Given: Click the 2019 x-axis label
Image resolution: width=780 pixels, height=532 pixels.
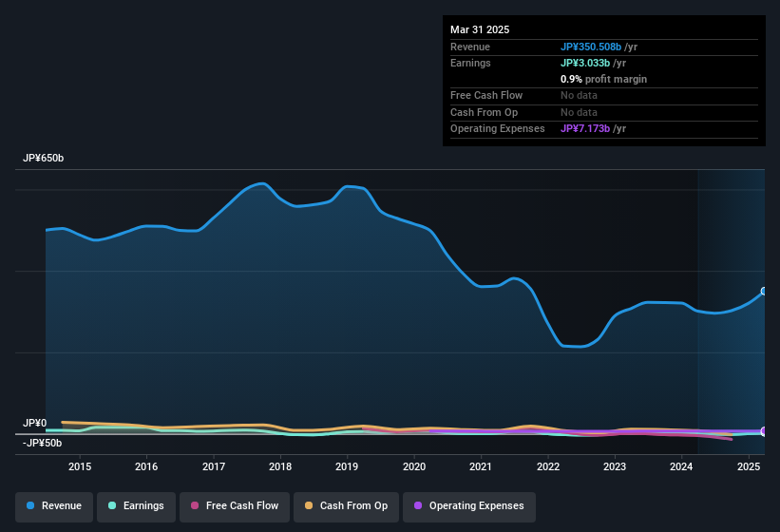Looking at the screenshot, I should coord(347,466).
